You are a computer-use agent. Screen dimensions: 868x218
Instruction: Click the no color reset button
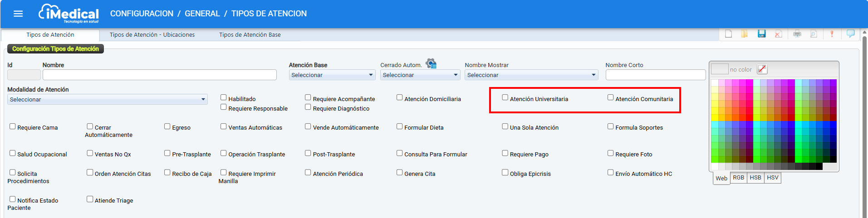click(762, 69)
